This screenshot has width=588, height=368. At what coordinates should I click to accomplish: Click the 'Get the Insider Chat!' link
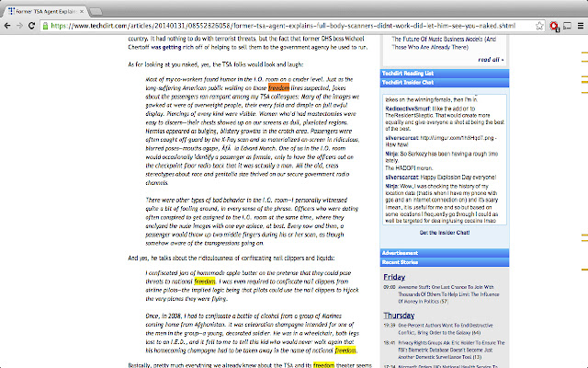(445, 233)
